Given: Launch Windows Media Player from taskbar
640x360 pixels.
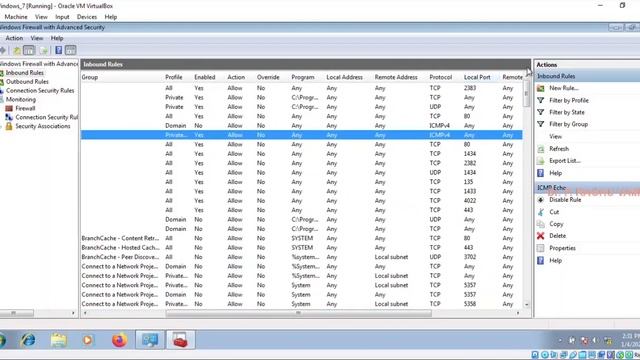Looking at the screenshot, I should pos(87,340).
